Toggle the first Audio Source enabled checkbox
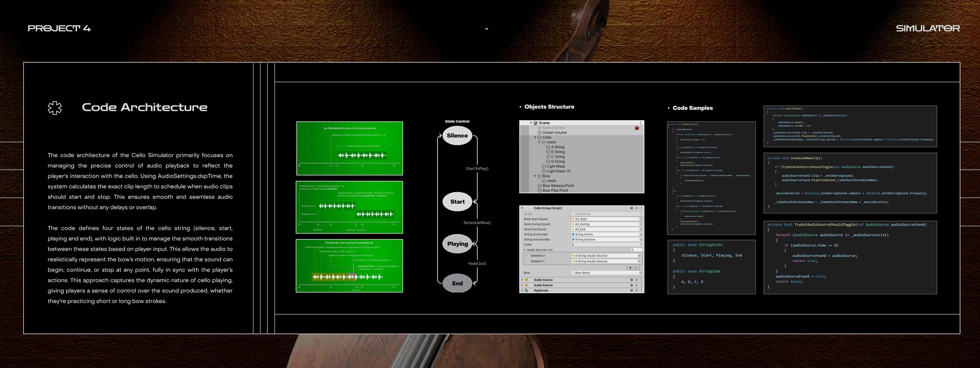 [x=531, y=280]
